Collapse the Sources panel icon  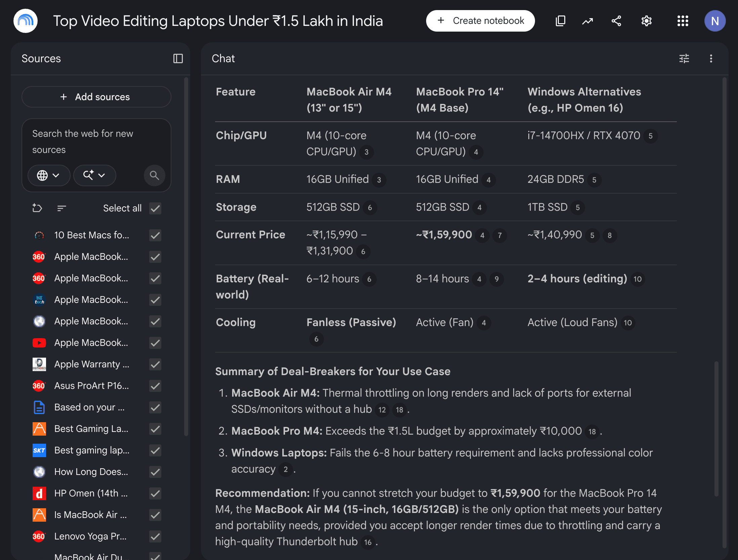tap(178, 58)
